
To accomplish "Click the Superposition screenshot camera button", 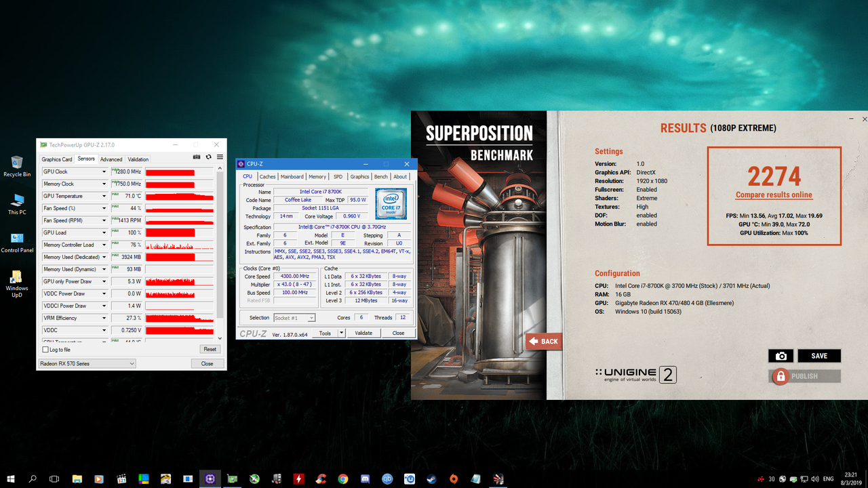I will (x=781, y=356).
